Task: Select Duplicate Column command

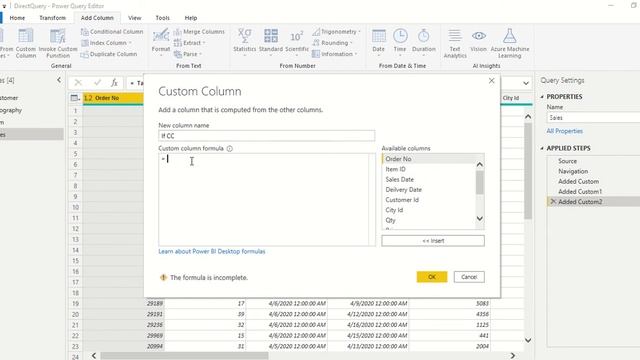Action: pos(109,54)
